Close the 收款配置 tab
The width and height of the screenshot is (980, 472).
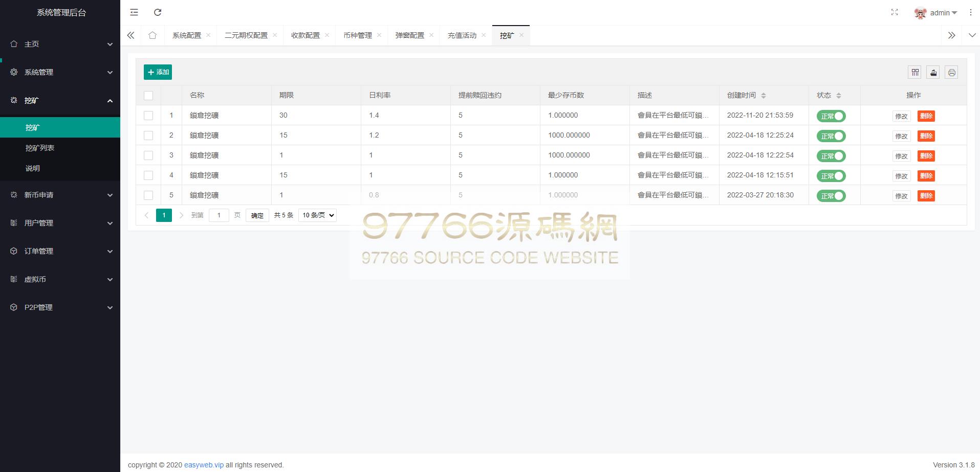[x=327, y=35]
